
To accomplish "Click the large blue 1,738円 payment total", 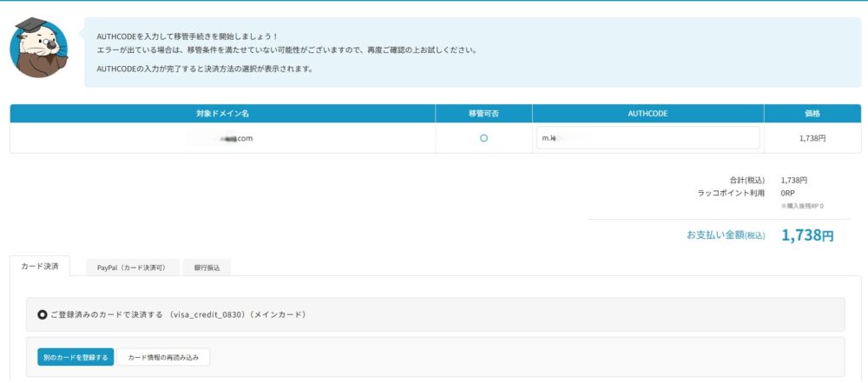I will [x=807, y=235].
